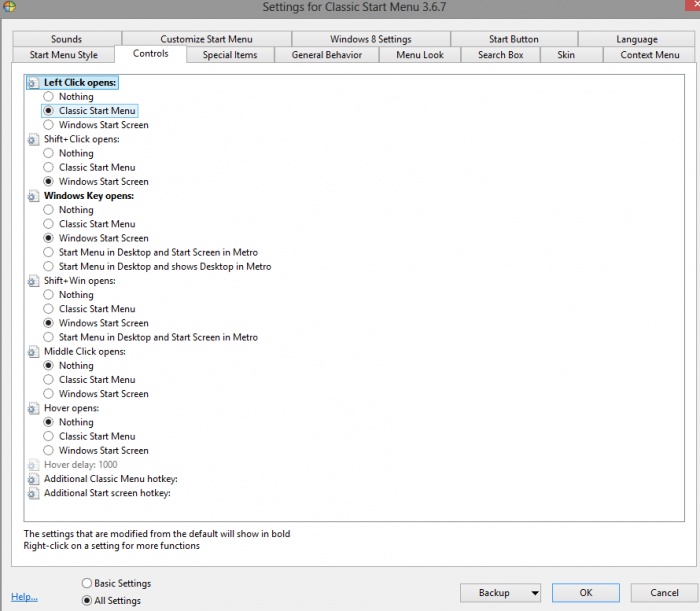Set Middle Click opens to Classic Start Menu

48,380
